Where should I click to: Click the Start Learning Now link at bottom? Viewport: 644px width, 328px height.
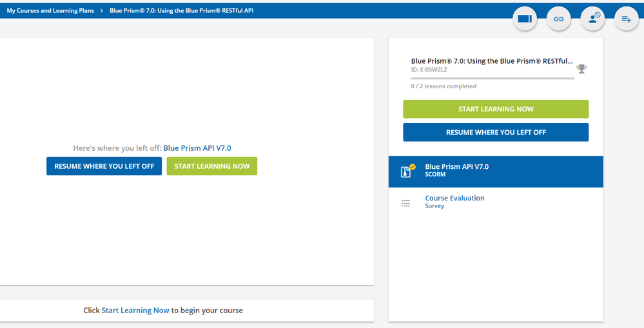(135, 311)
